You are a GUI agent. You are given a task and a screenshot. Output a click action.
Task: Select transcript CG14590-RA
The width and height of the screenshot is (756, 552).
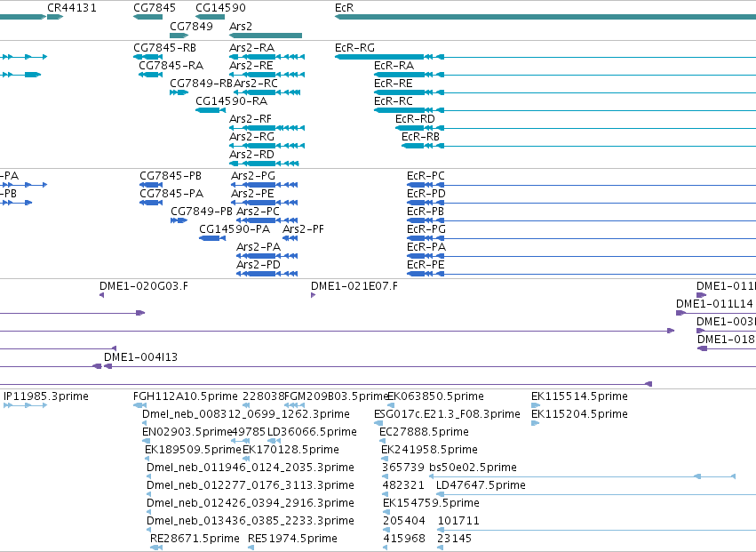click(x=232, y=101)
